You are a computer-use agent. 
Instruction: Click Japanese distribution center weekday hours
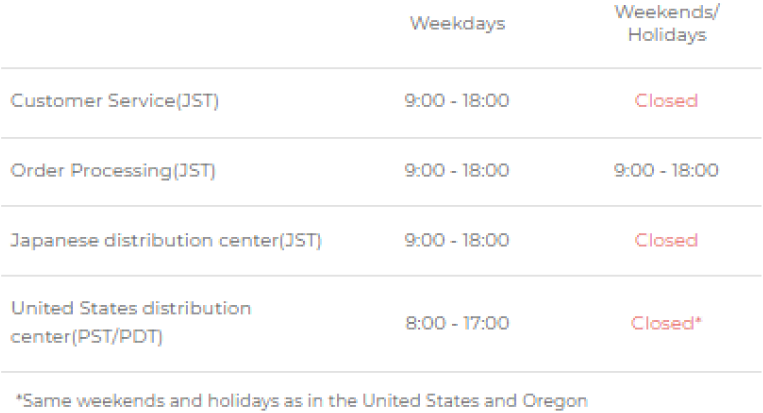[457, 240]
